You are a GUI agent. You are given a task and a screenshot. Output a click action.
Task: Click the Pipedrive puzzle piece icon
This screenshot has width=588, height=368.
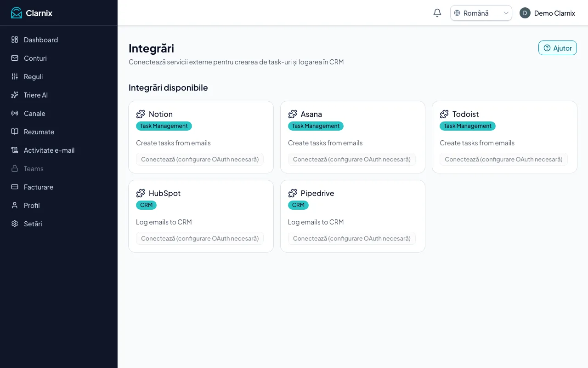point(293,193)
